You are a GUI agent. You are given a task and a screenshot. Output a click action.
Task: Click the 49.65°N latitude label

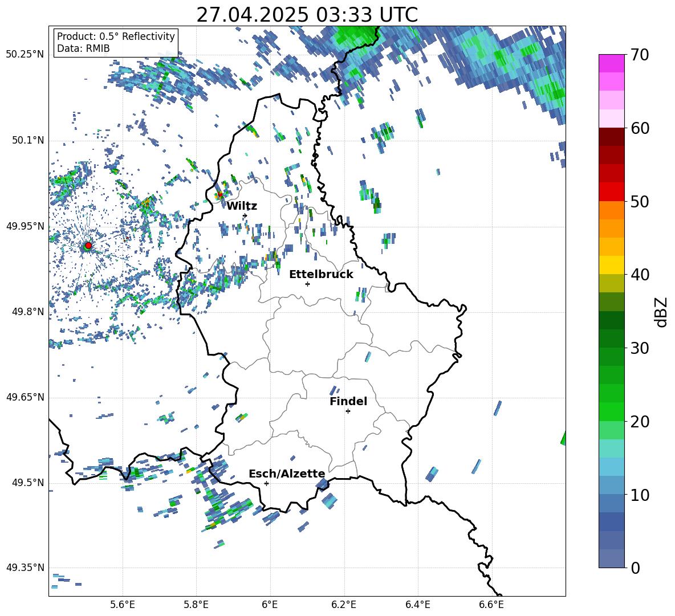[25, 397]
